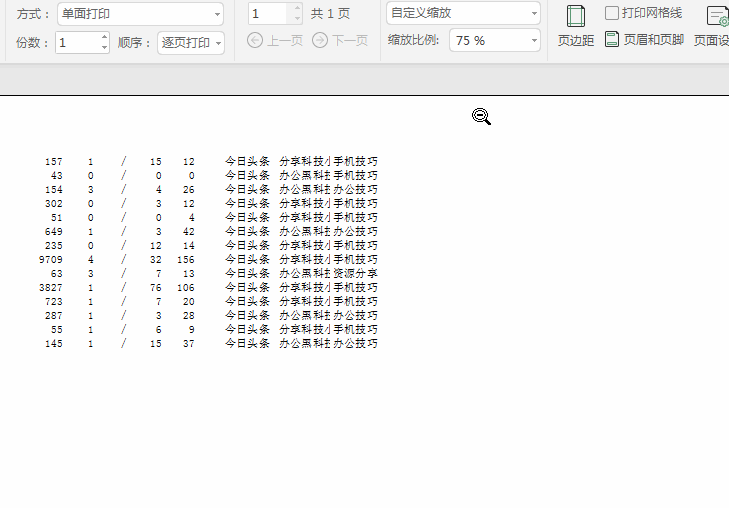Screen dimensions: 729x508
Task: Click 资源分享 cell in preview
Action: [355, 273]
